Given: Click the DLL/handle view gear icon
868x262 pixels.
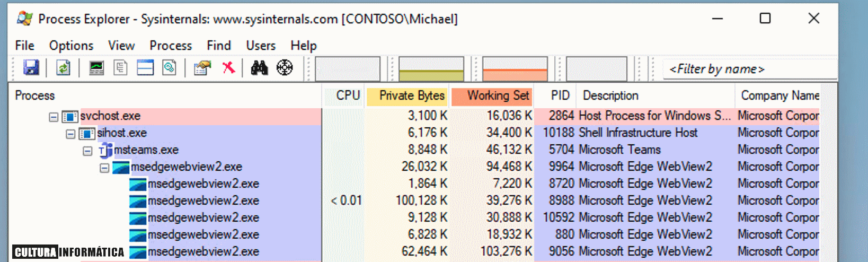Looking at the screenshot, I should [170, 68].
